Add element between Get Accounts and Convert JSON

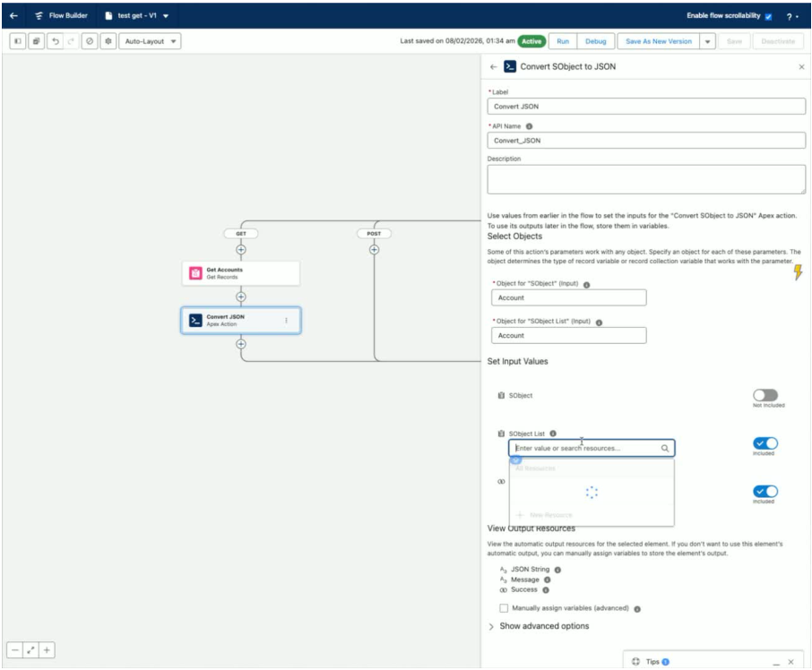pos(241,297)
